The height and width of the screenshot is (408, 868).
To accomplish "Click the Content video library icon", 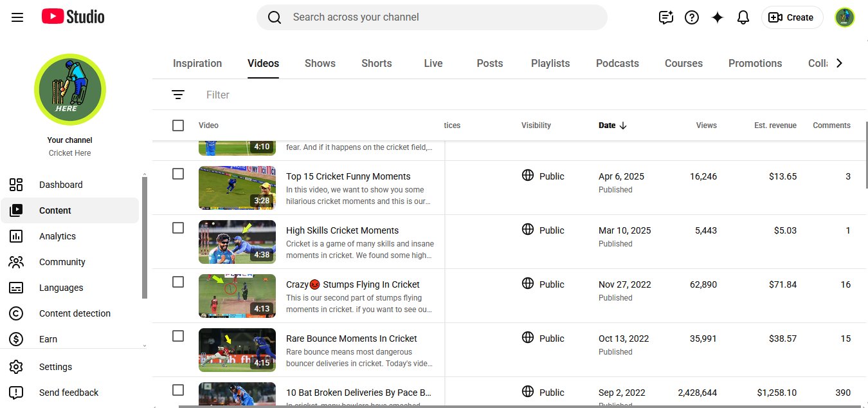I will pos(16,210).
